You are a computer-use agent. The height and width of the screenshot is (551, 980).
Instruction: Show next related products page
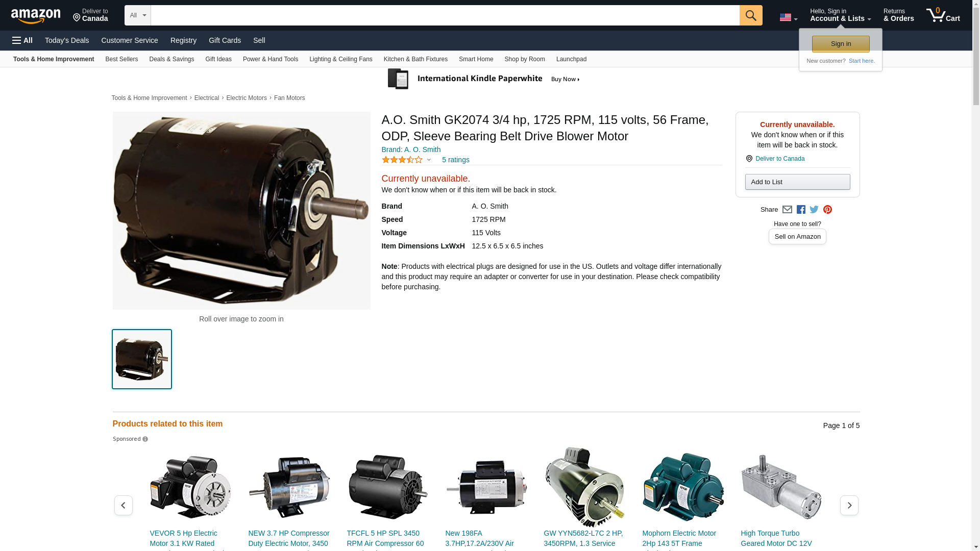point(849,505)
